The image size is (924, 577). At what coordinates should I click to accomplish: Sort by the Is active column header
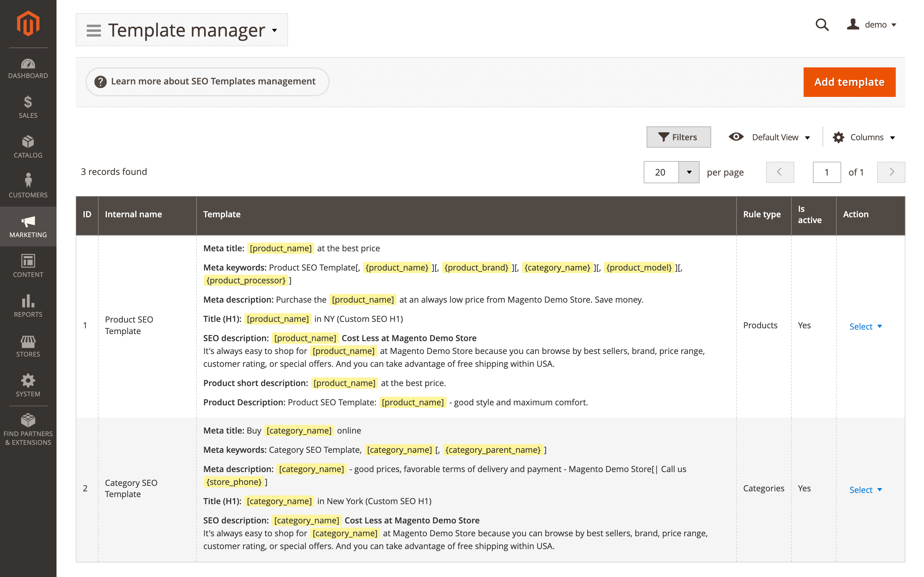[813, 215]
